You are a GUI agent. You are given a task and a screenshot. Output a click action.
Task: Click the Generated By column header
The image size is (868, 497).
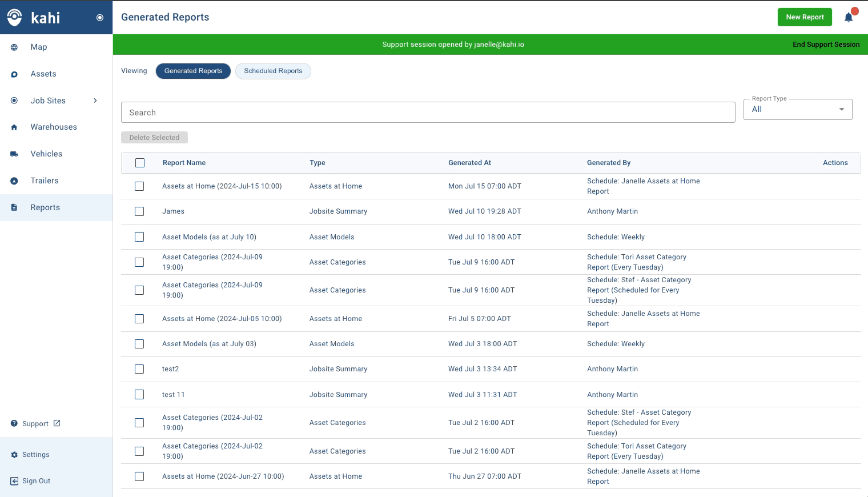[609, 163]
